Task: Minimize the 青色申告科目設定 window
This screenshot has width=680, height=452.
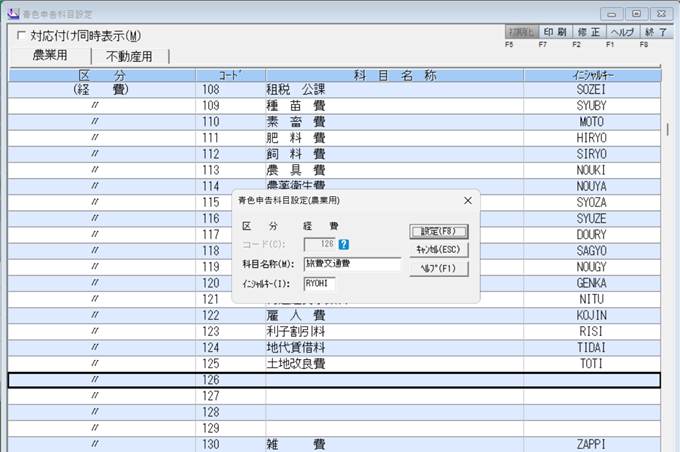Action: pyautogui.click(x=612, y=14)
